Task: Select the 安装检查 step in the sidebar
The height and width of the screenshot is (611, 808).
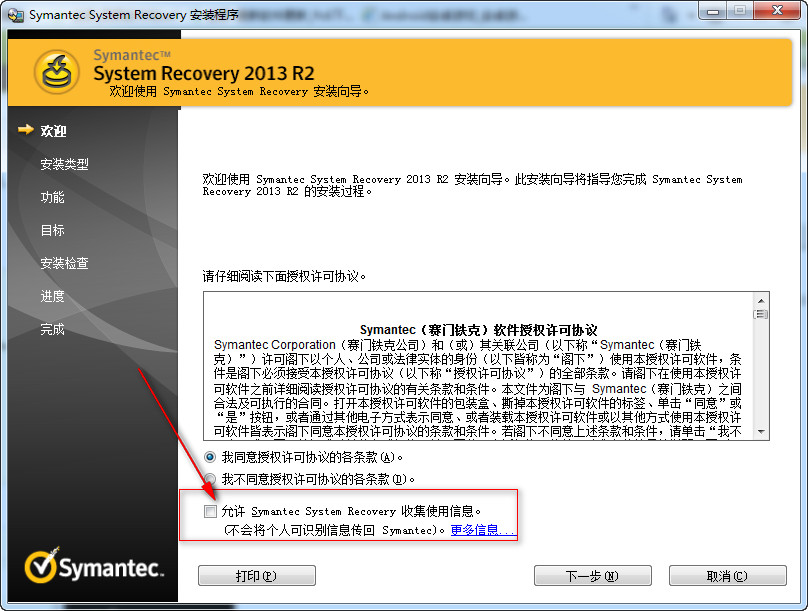Action: (x=64, y=263)
